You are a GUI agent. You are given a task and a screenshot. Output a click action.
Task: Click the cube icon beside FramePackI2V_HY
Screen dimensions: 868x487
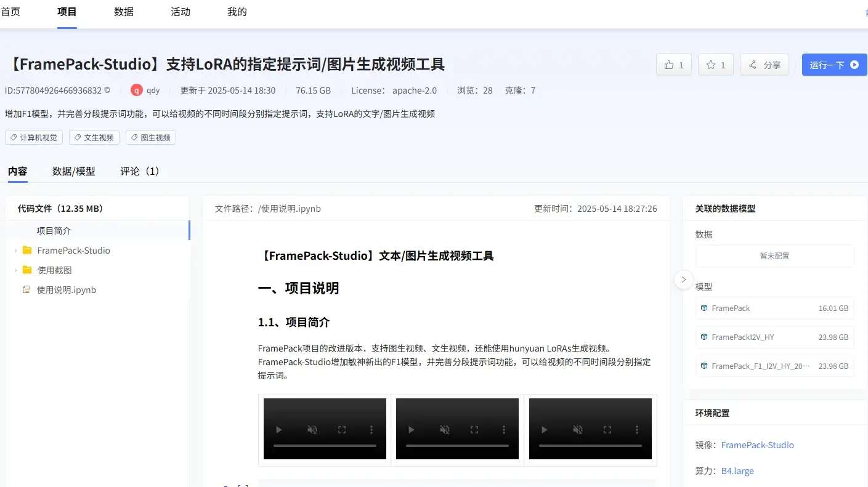pyautogui.click(x=704, y=337)
